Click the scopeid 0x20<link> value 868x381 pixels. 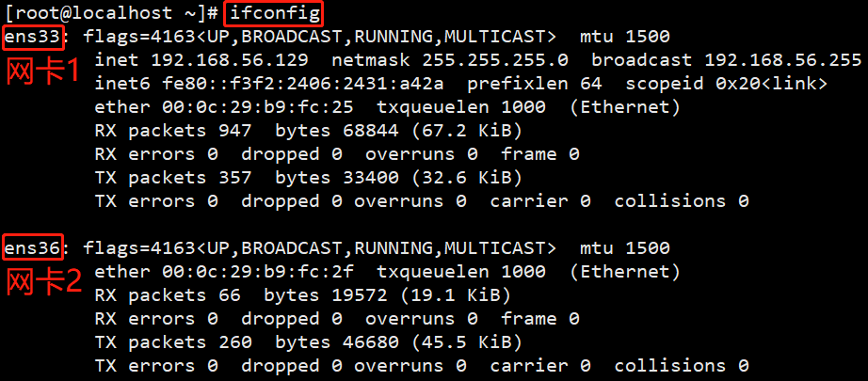(770, 84)
